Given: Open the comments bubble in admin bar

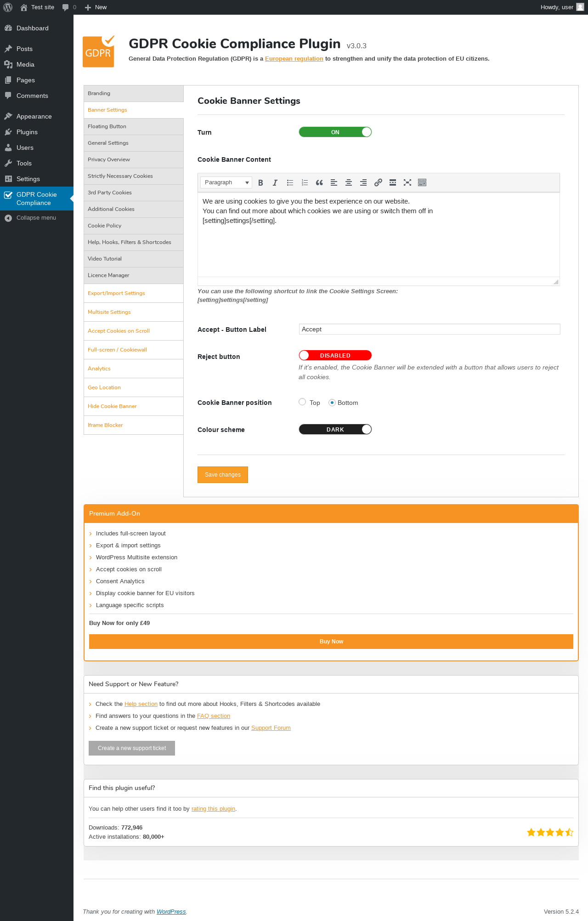Looking at the screenshot, I should pos(69,7).
